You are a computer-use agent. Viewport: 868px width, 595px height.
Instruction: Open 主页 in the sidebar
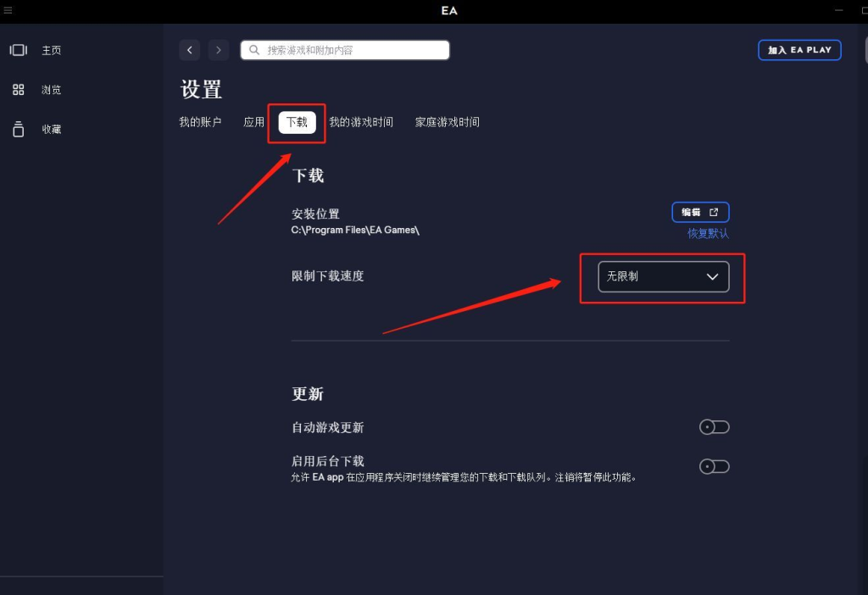[52, 50]
